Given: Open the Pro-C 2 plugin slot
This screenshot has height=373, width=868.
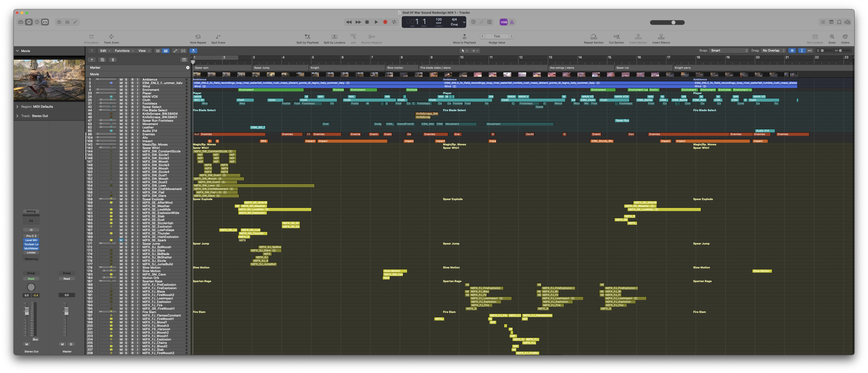Looking at the screenshot, I should point(31,236).
